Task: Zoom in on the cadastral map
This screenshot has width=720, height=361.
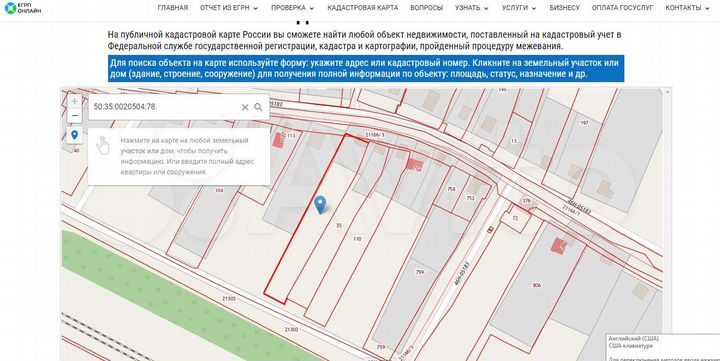Action: 74,101
